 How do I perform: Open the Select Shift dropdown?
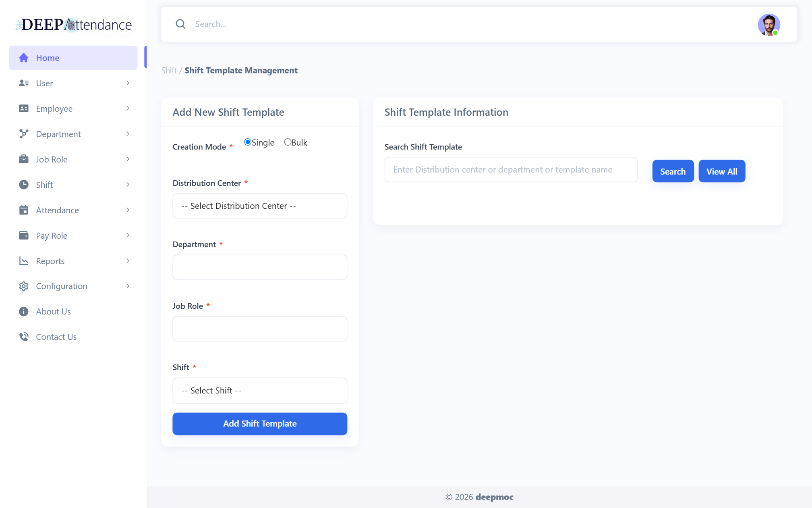click(x=260, y=391)
